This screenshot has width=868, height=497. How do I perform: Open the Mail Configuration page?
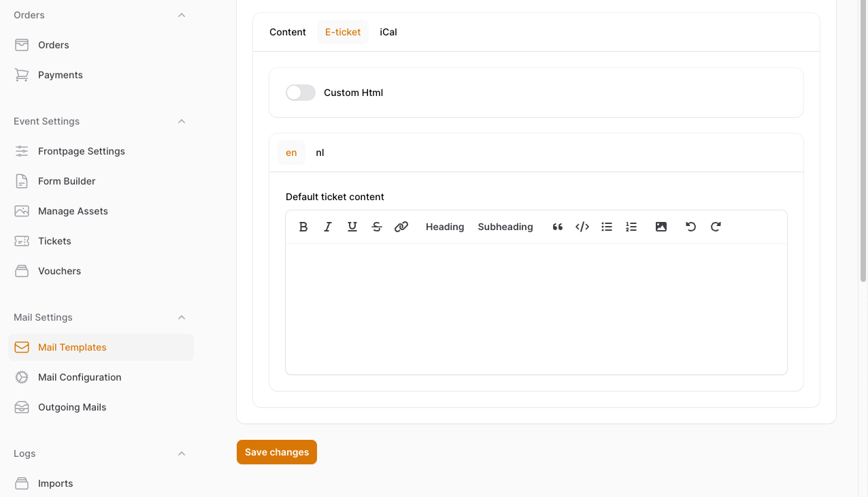click(80, 377)
